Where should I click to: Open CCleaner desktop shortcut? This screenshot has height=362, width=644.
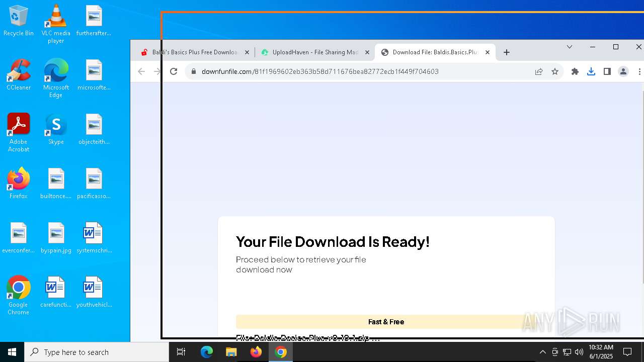[x=18, y=75]
